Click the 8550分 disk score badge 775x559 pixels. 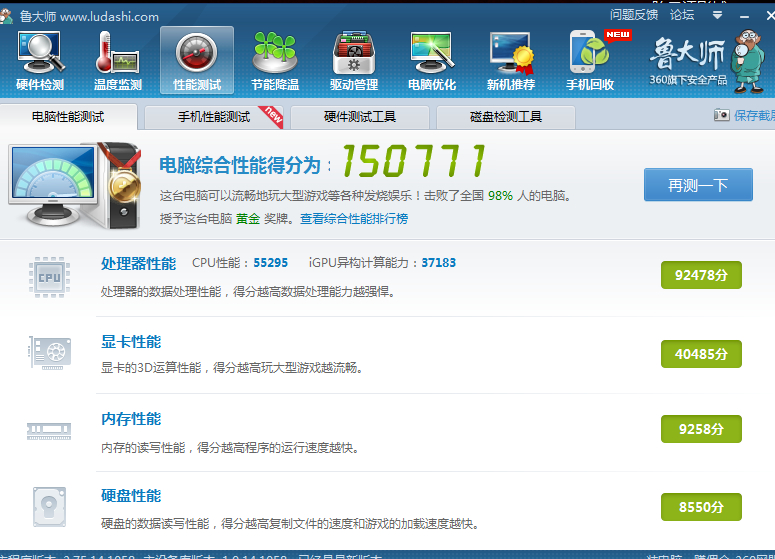[701, 507]
